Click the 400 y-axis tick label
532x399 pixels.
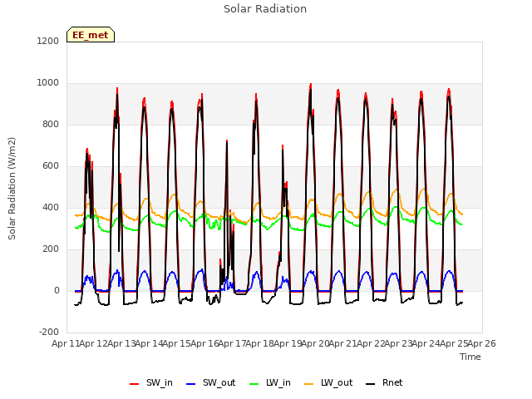pos(51,207)
